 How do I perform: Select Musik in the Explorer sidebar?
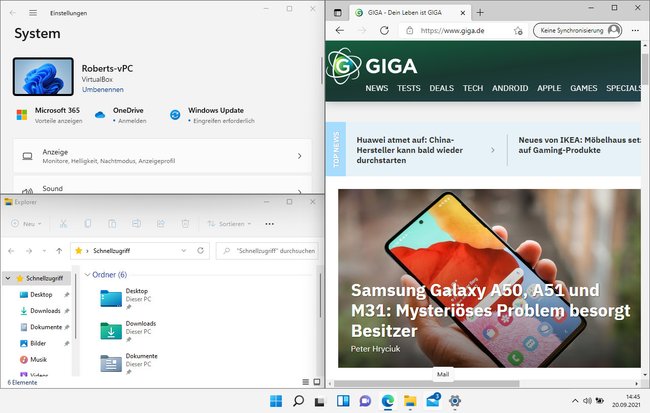38,360
